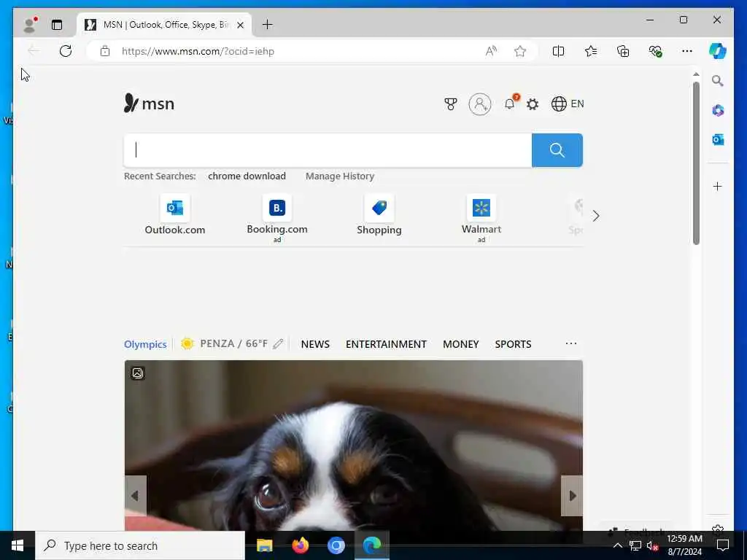Click the MSN logo
The height and width of the screenshot is (560, 747).
click(x=149, y=104)
